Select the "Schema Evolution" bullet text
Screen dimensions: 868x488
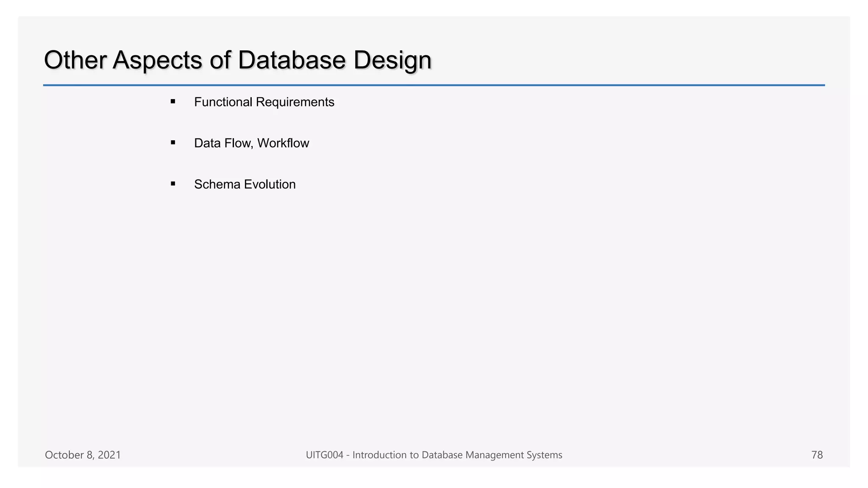[x=245, y=184]
